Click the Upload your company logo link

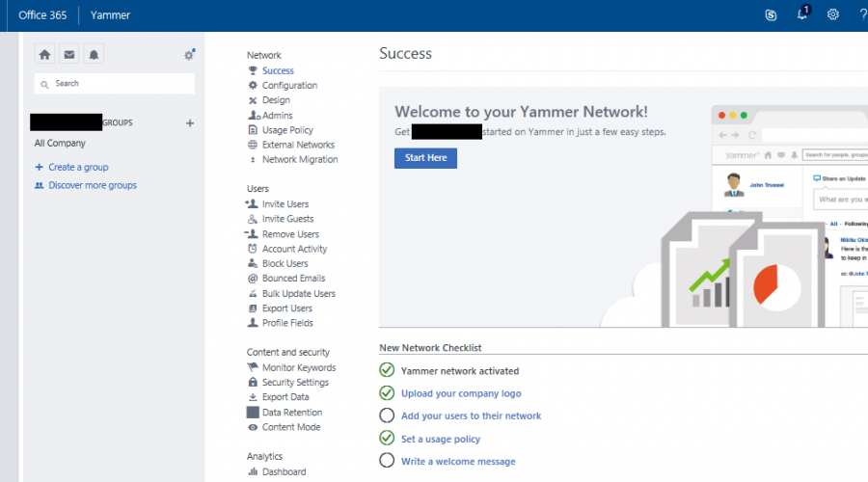(x=461, y=393)
